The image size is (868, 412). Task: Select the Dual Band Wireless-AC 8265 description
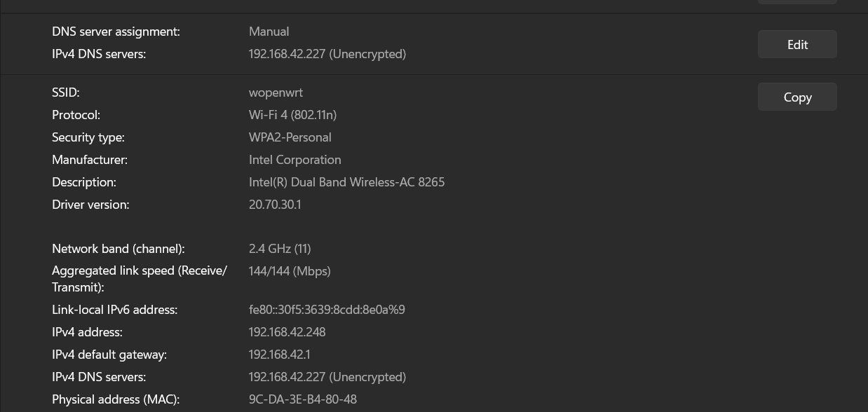[x=346, y=182]
